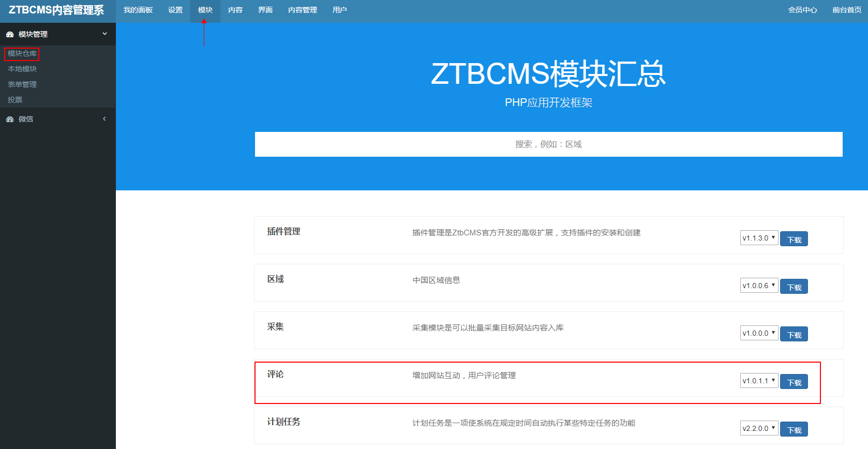Screen dimensions: 868x449
Task: Click the ZTBCMS内容管理系 logo title
Action: (x=56, y=10)
